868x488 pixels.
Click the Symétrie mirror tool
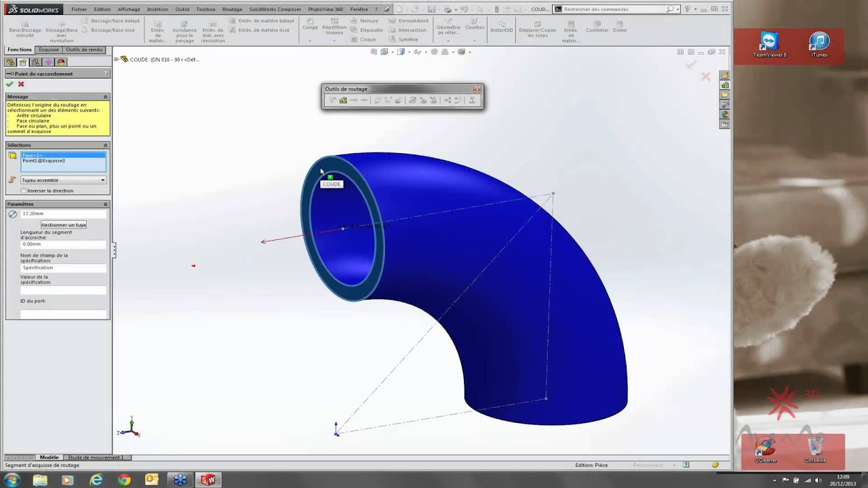click(403, 39)
